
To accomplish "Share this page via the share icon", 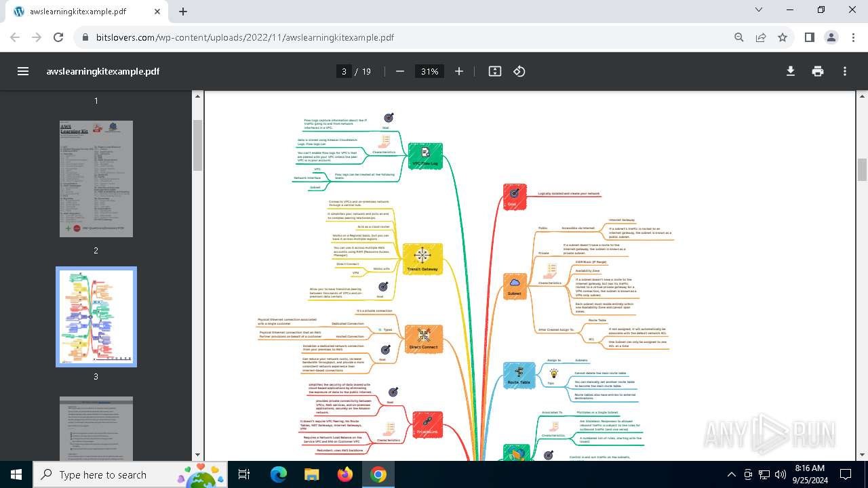I will coord(761,37).
